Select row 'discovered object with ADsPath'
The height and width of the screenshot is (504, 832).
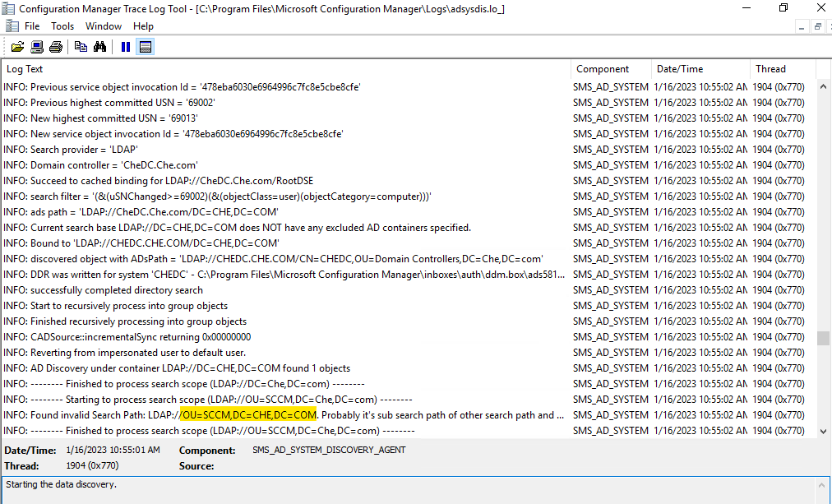(x=409, y=259)
